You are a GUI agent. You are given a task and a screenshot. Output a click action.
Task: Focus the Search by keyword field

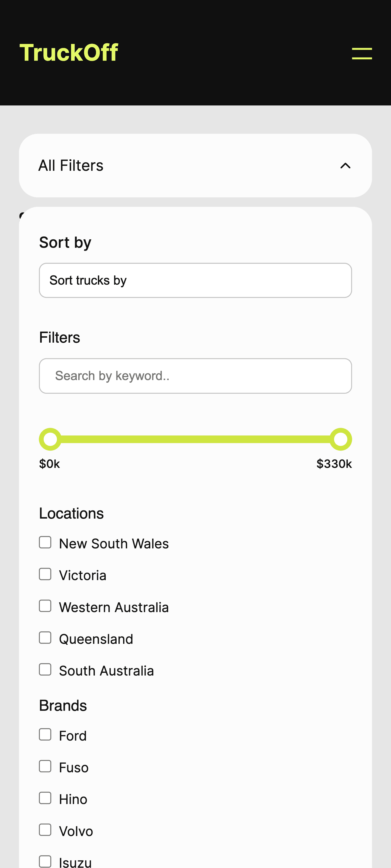tap(195, 376)
